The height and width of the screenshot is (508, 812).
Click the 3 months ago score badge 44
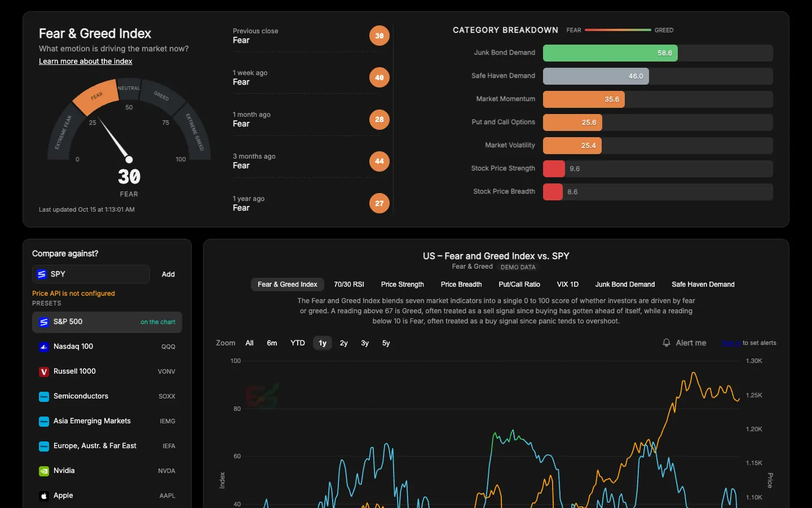[x=379, y=161]
